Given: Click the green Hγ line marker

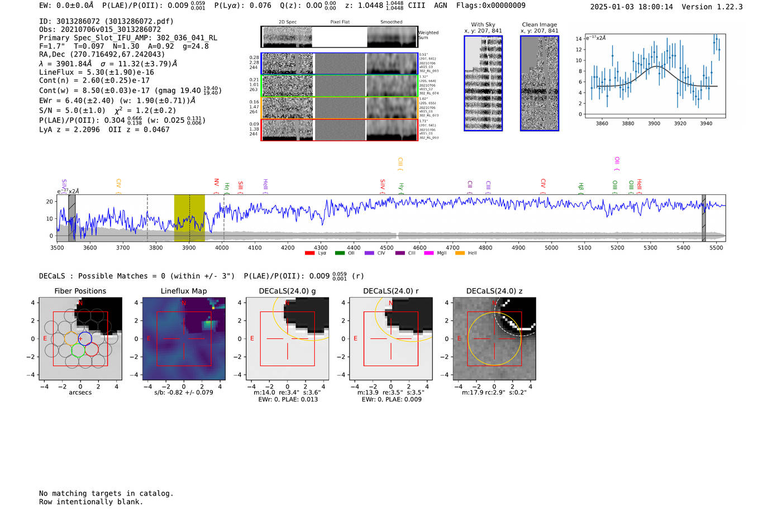Looking at the screenshot, I should pos(401,188).
